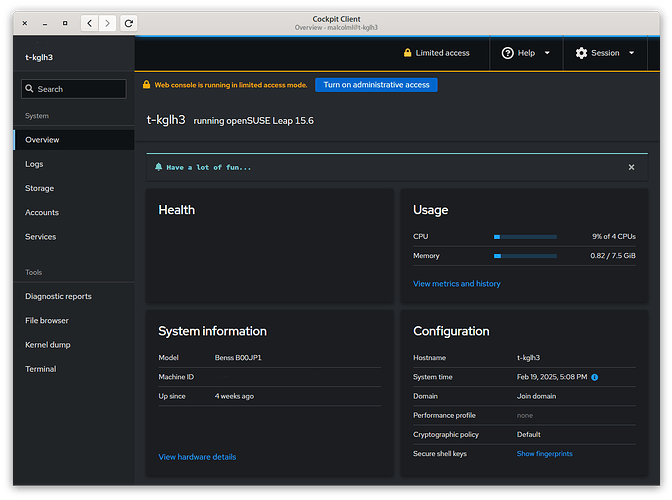Click the bell icon in message banner
Viewport: 672px width, 500px height.
(159, 167)
